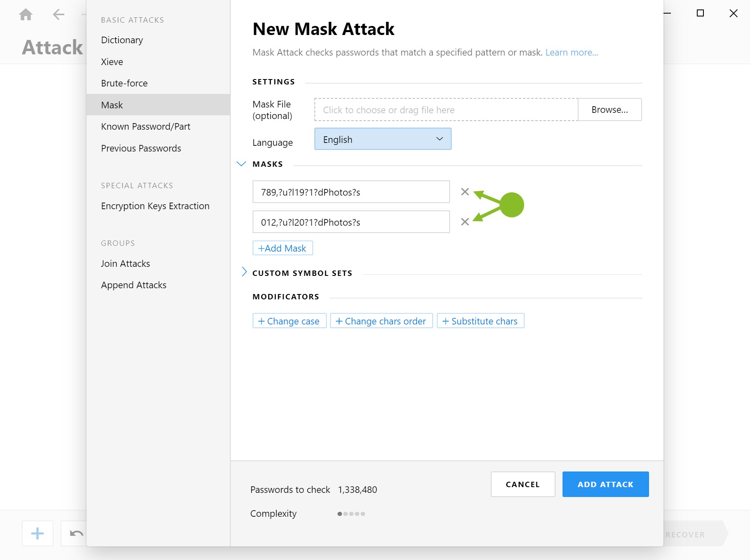This screenshot has height=560, width=750.
Task: Add another mask with the Add Mask button
Action: coord(282,248)
